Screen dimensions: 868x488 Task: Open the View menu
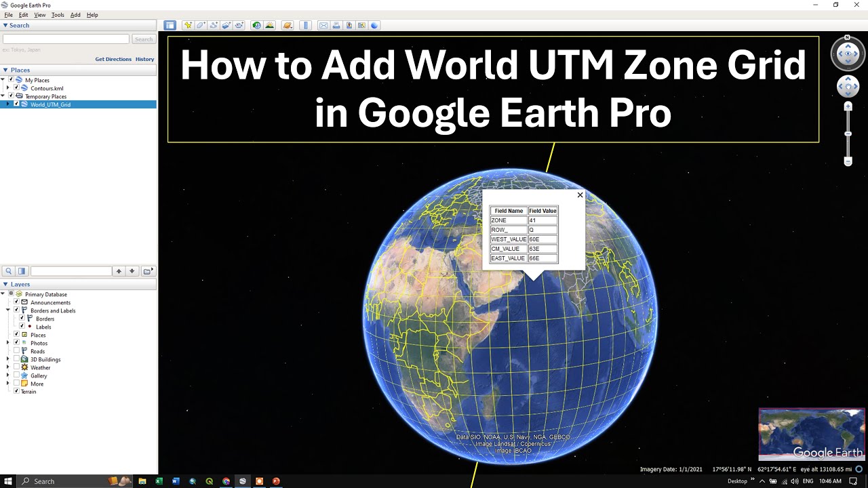40,15
